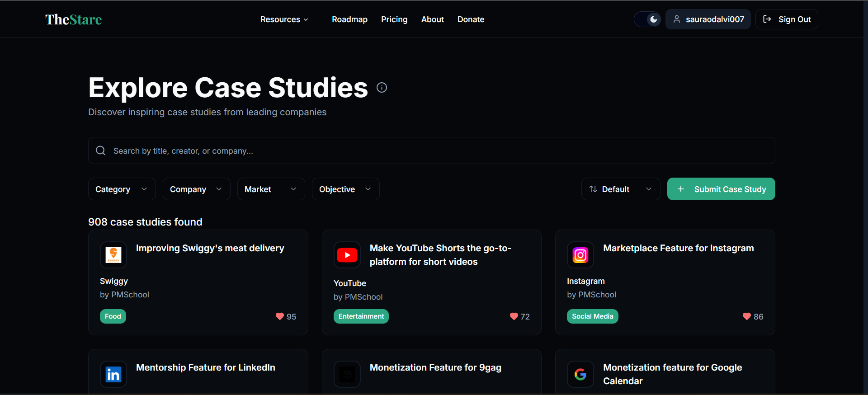Viewport: 868px width, 395px height.
Task: Like the Swiggy case study heart
Action: click(280, 316)
